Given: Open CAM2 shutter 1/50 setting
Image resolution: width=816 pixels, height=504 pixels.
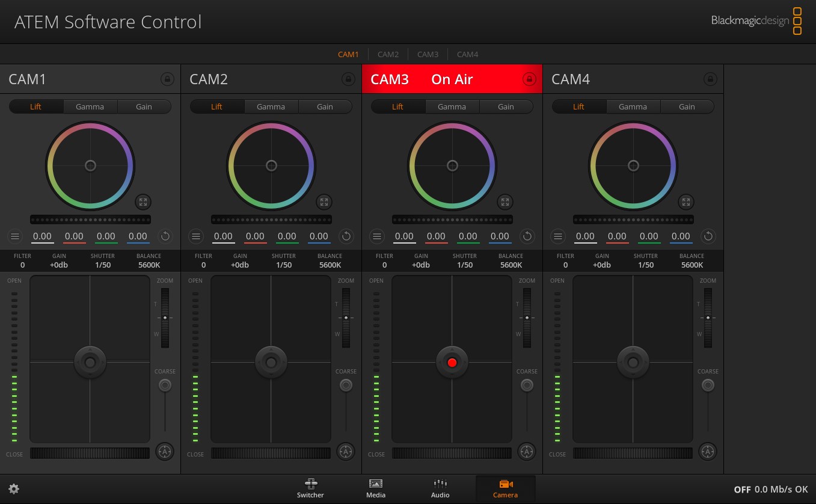Looking at the screenshot, I should [284, 260].
